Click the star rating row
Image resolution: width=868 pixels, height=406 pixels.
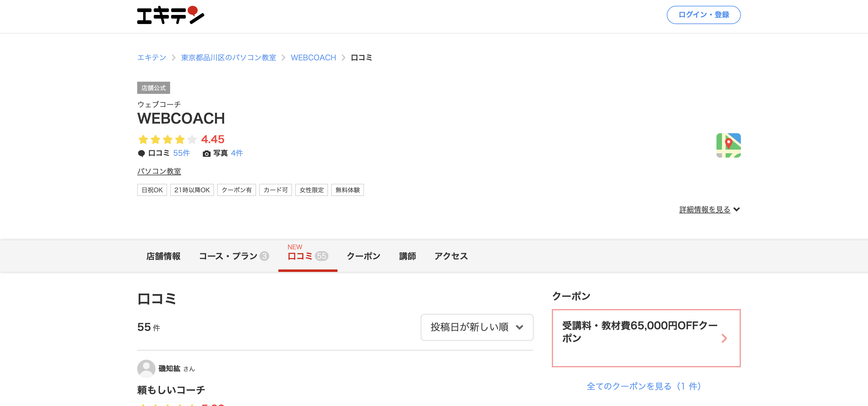pyautogui.click(x=167, y=139)
